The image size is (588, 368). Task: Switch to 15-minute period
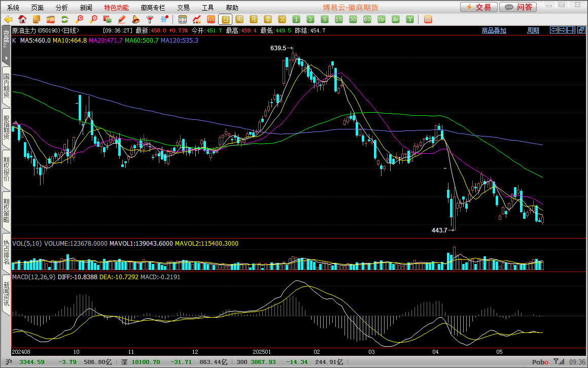point(339,19)
